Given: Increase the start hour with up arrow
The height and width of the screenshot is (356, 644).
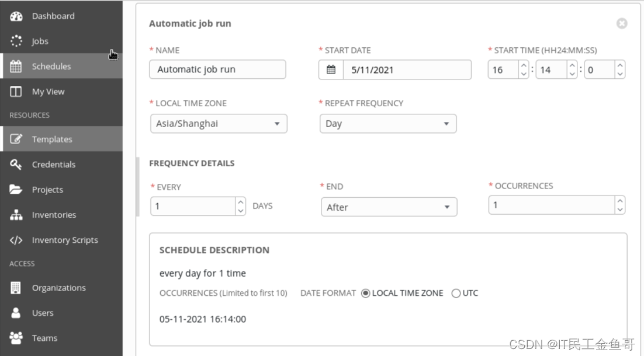Looking at the screenshot, I should click(524, 65).
